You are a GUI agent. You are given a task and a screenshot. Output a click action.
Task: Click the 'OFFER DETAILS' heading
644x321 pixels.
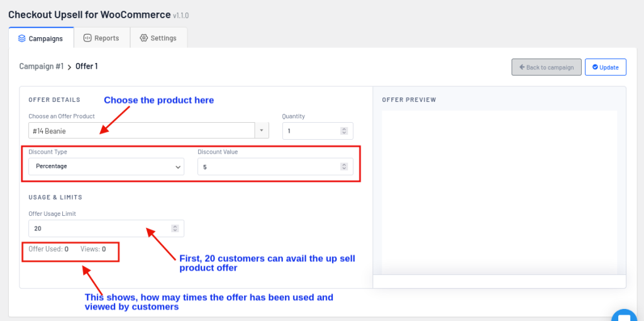[54, 99]
